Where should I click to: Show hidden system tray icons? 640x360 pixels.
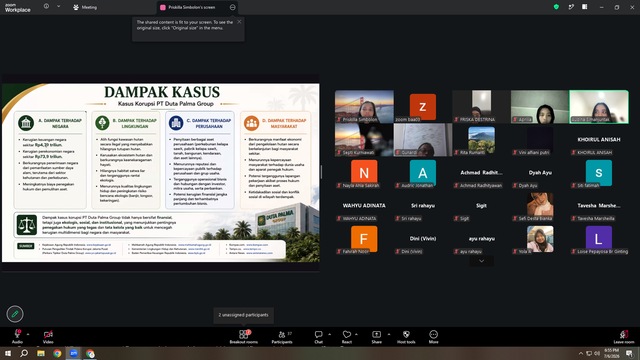[580, 353]
